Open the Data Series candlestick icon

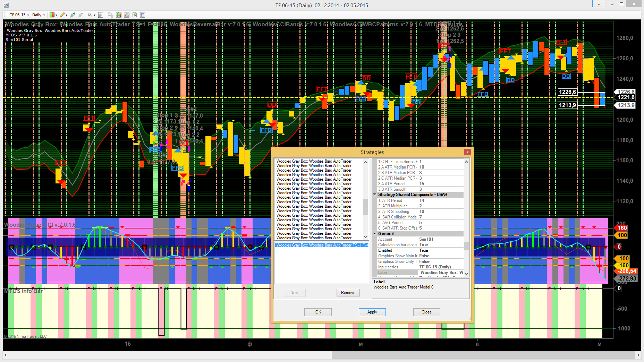tap(119, 15)
